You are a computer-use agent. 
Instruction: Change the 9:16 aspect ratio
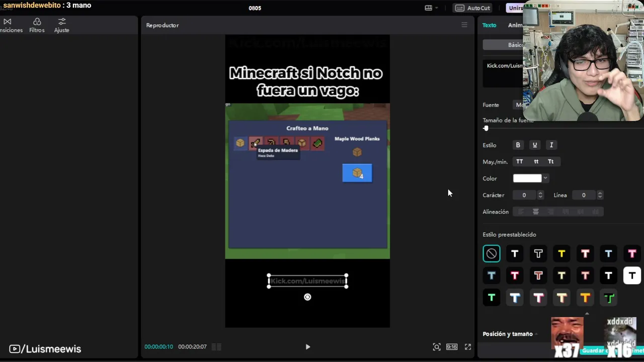point(452,347)
